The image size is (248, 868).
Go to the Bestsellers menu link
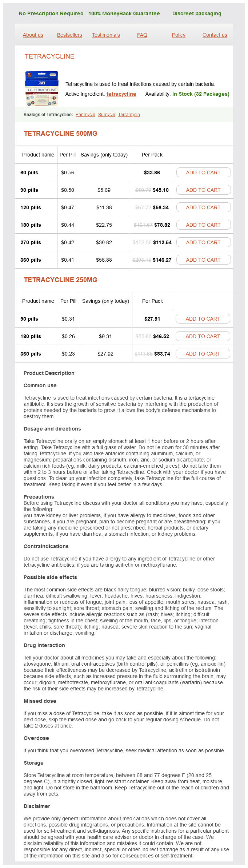point(69,35)
